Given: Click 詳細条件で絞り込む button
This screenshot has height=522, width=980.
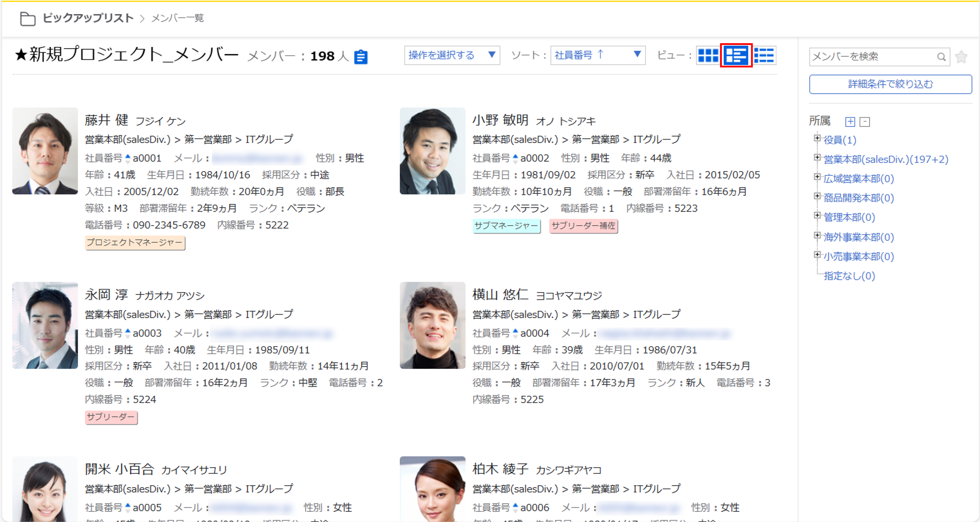Looking at the screenshot, I should (x=890, y=84).
